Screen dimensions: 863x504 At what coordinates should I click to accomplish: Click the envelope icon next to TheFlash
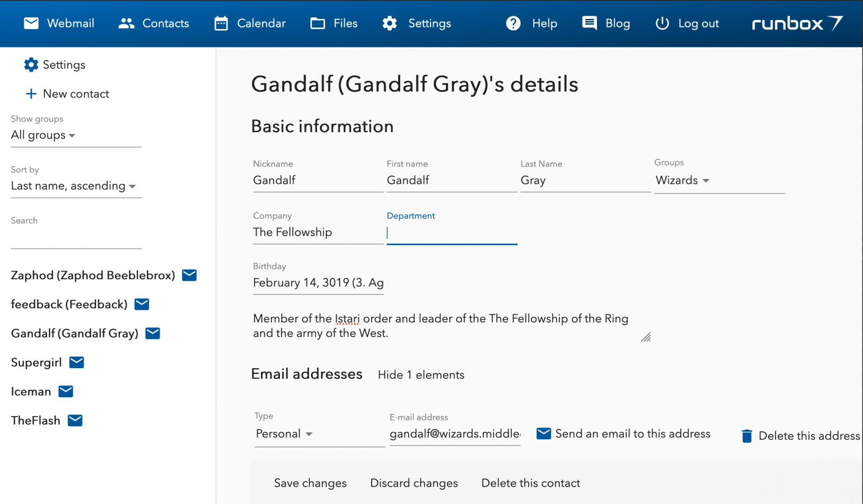coord(75,420)
